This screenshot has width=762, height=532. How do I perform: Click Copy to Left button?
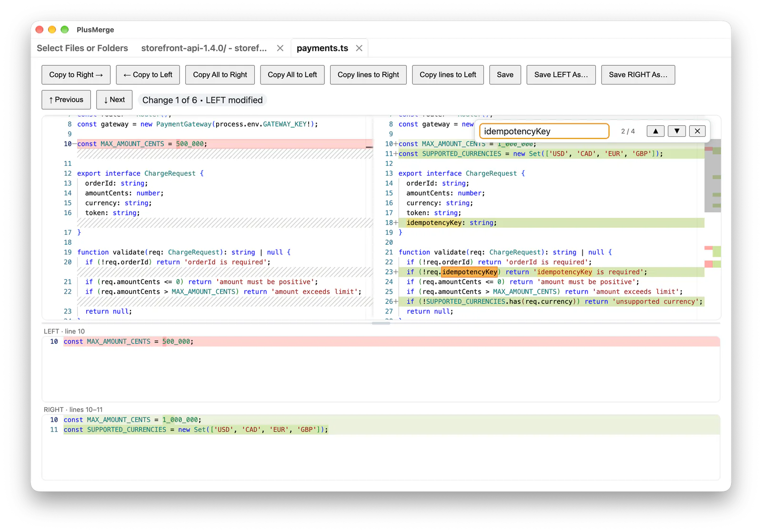pyautogui.click(x=148, y=75)
